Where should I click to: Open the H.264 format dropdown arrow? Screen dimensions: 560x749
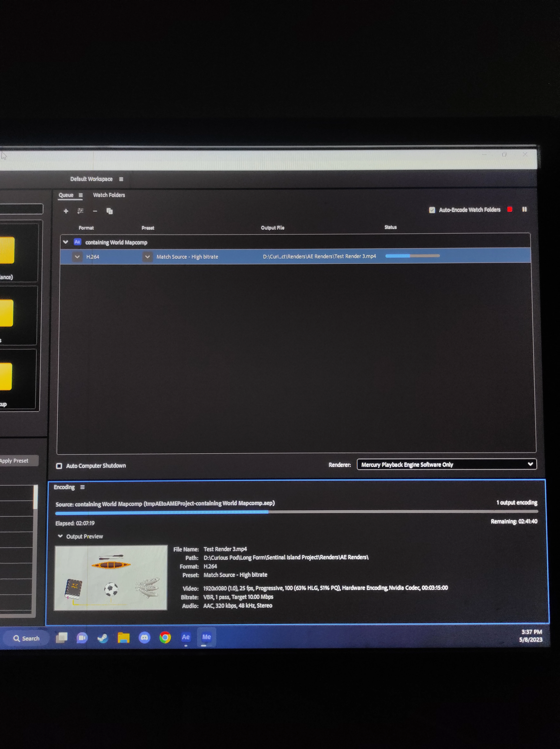click(77, 257)
